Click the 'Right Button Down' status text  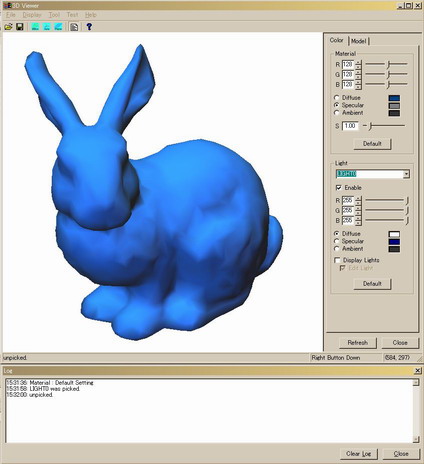[336, 358]
